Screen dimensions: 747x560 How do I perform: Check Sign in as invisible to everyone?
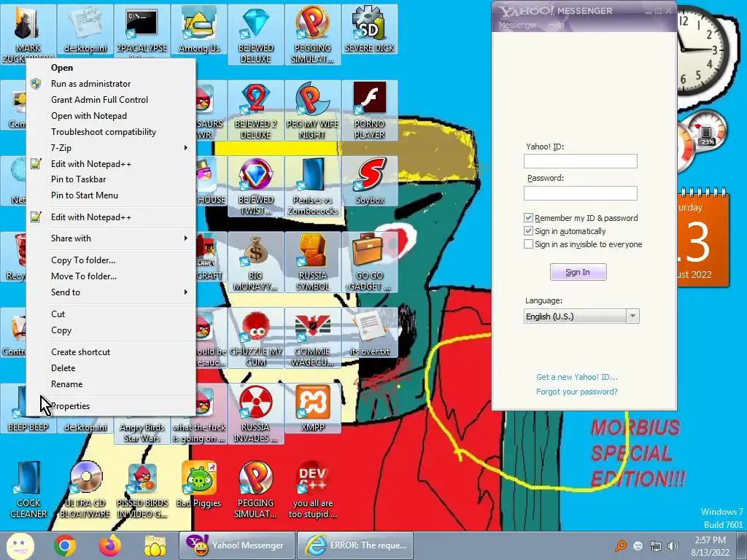coord(528,244)
